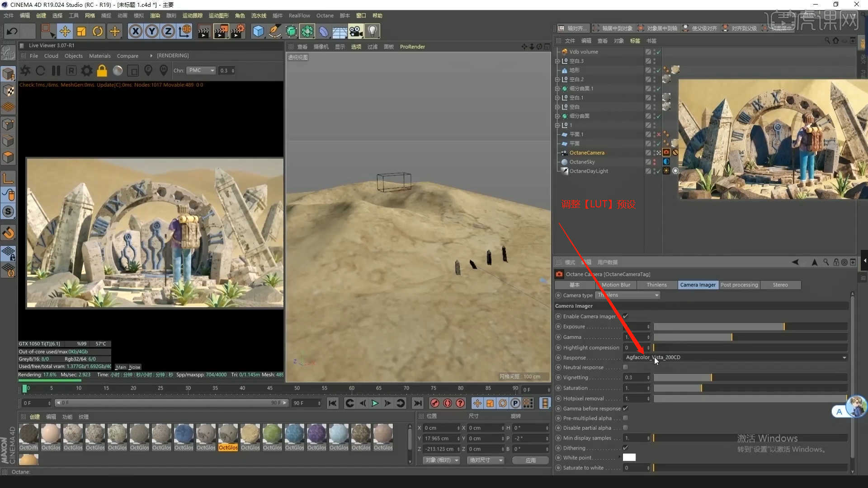Screen dimensions: 868x488
Task: Open the PMC channel dropdown
Action: pyautogui.click(x=202, y=70)
